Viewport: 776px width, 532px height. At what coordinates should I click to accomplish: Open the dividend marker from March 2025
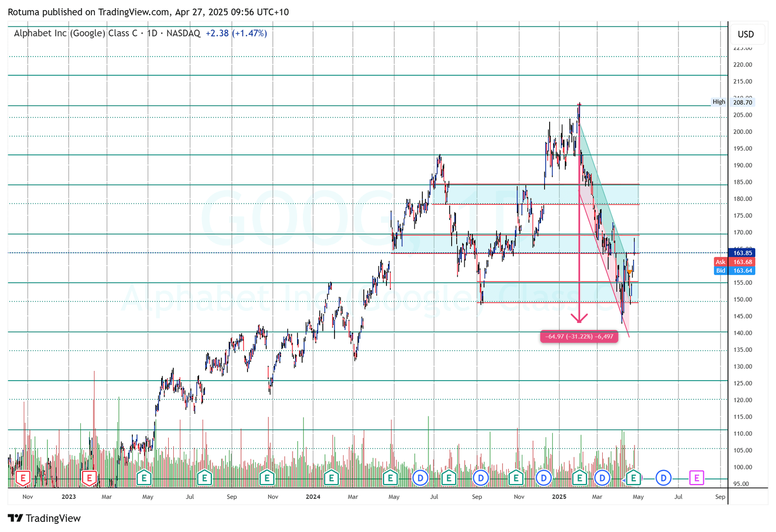pyautogui.click(x=602, y=477)
